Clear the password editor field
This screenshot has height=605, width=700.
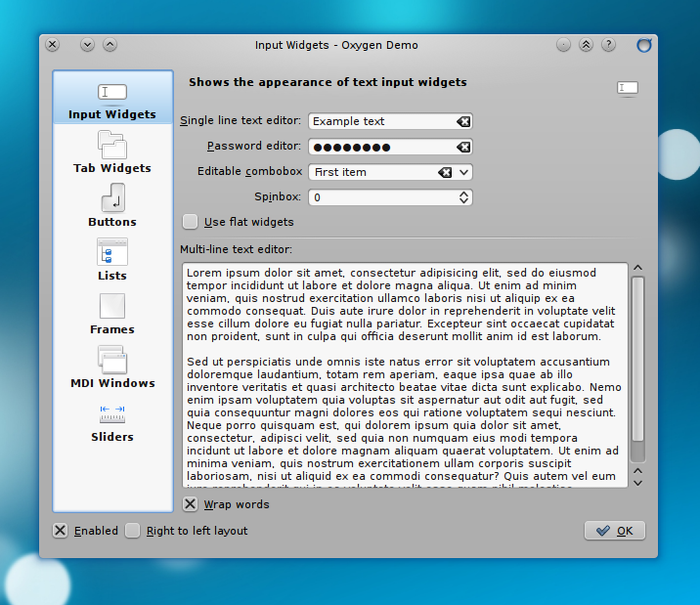(x=463, y=147)
